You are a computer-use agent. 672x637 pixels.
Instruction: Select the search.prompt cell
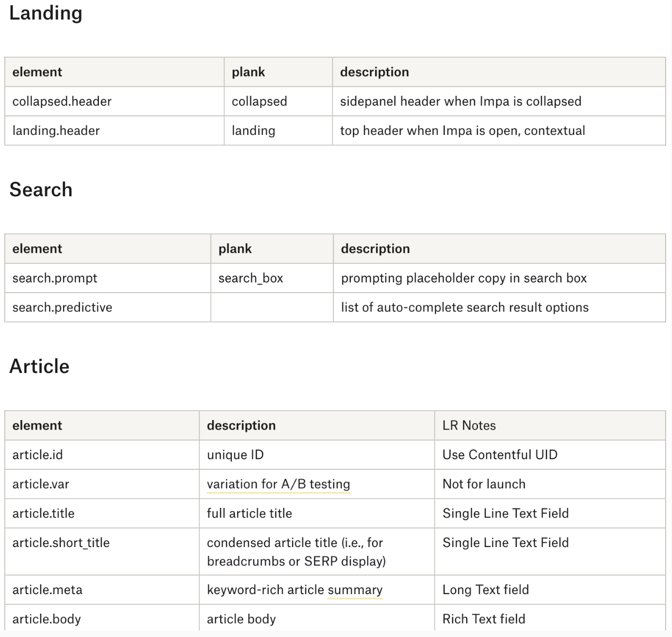(108, 278)
